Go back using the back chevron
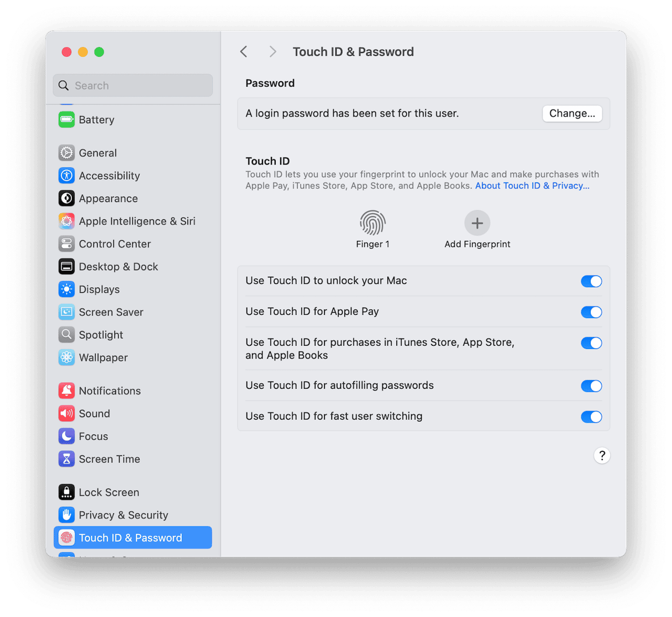The width and height of the screenshot is (672, 617). 244,52
